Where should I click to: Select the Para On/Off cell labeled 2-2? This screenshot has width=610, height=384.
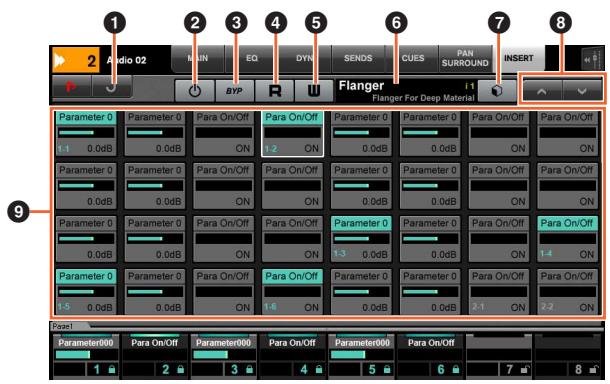coord(567,292)
